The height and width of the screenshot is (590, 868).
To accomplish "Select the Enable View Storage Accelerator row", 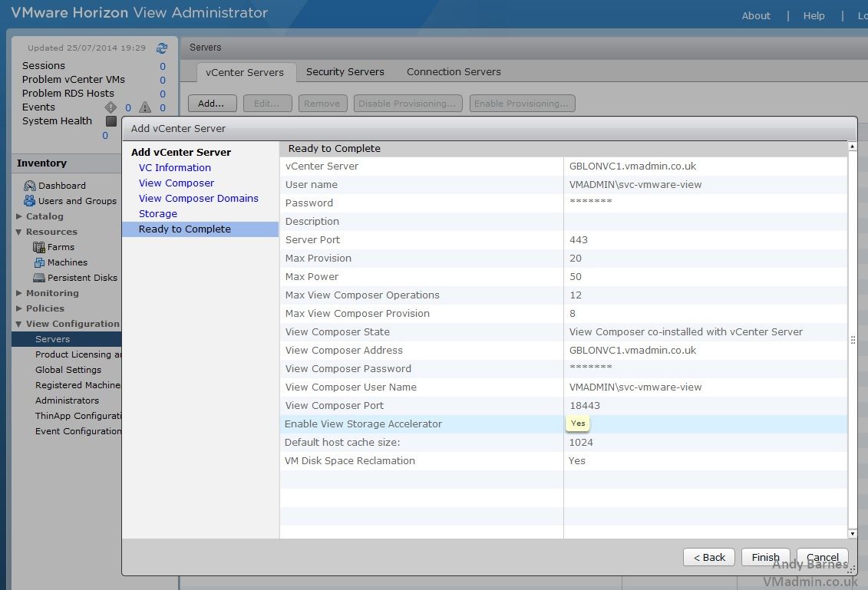I will click(563, 424).
